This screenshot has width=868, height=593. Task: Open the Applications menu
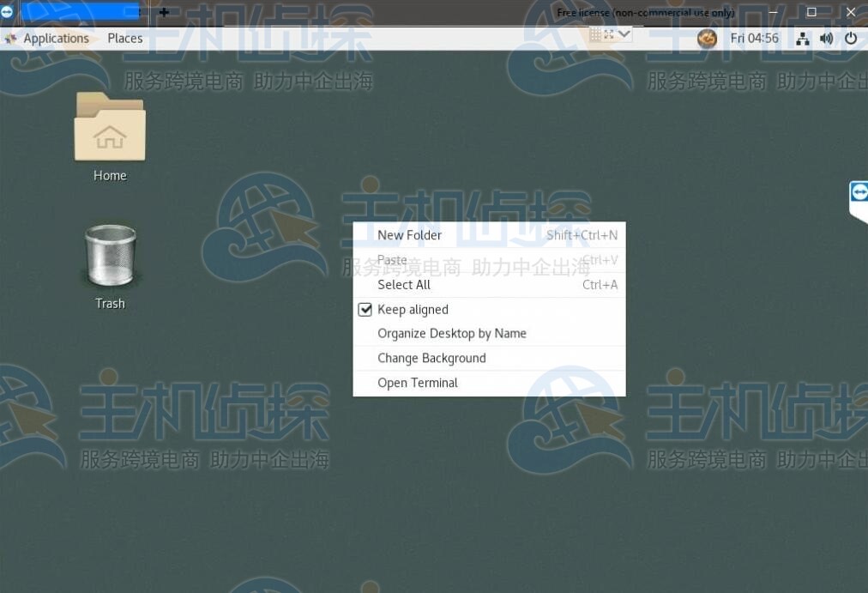(56, 39)
